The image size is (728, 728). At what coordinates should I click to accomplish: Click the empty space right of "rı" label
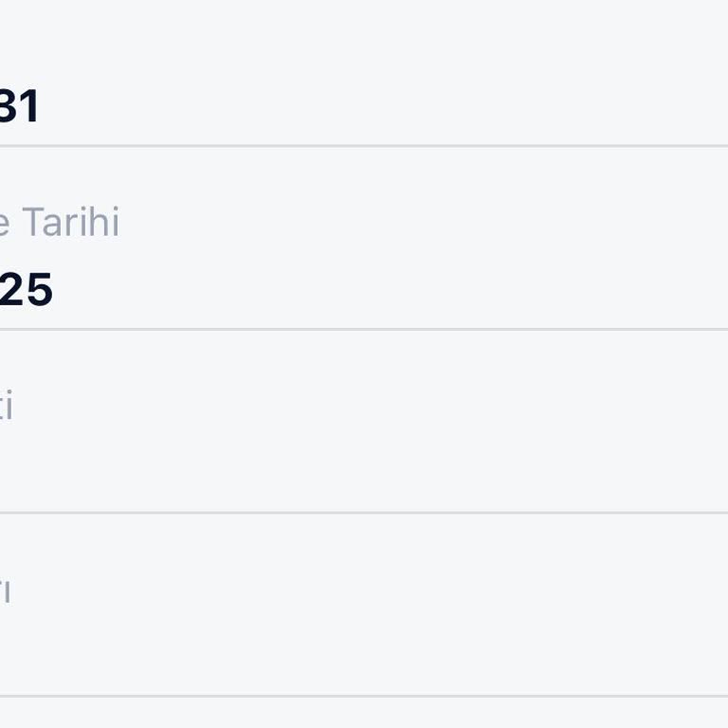(379, 590)
